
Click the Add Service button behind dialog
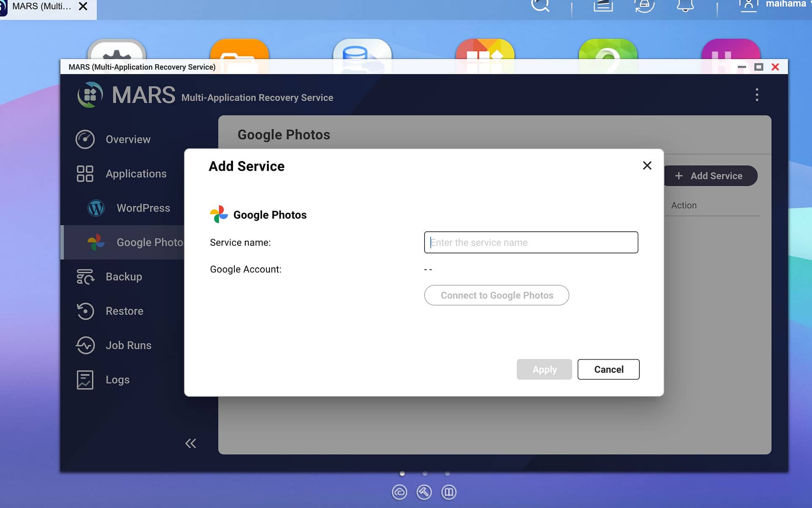(x=710, y=176)
